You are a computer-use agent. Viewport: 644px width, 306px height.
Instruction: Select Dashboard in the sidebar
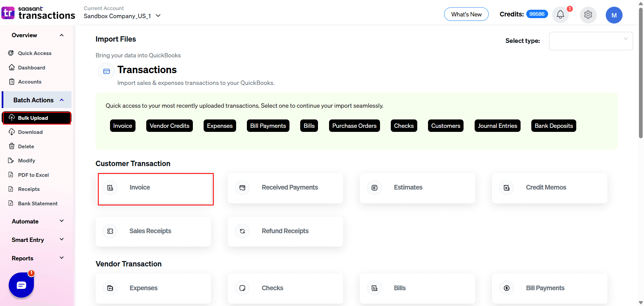click(32, 67)
